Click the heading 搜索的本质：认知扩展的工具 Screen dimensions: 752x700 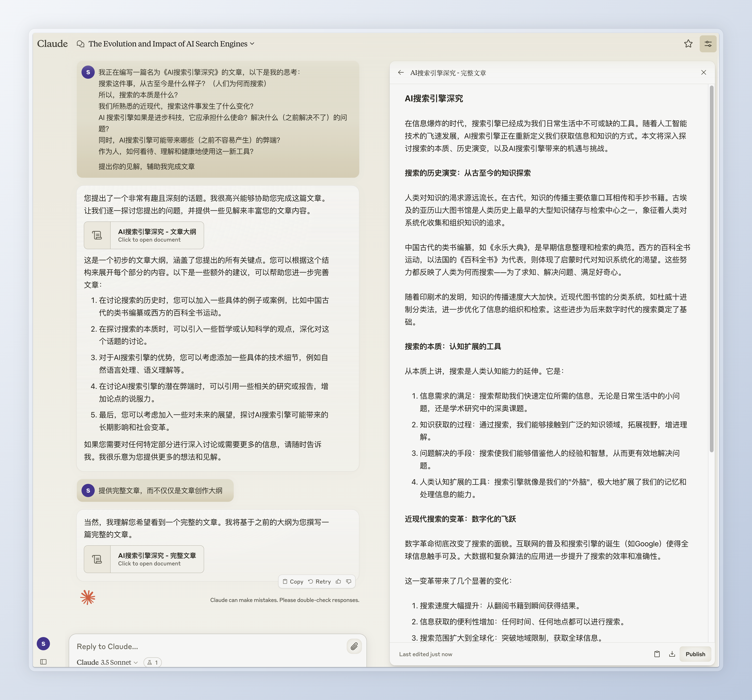453,347
